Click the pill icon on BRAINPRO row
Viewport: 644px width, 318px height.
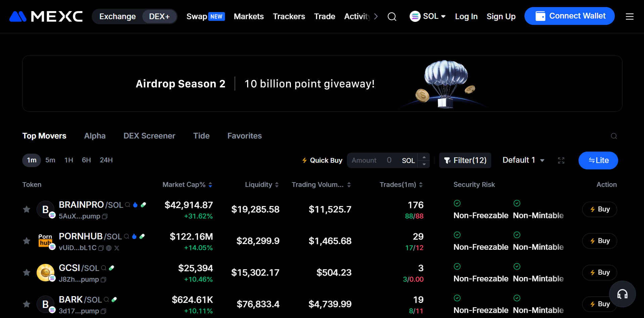point(143,205)
